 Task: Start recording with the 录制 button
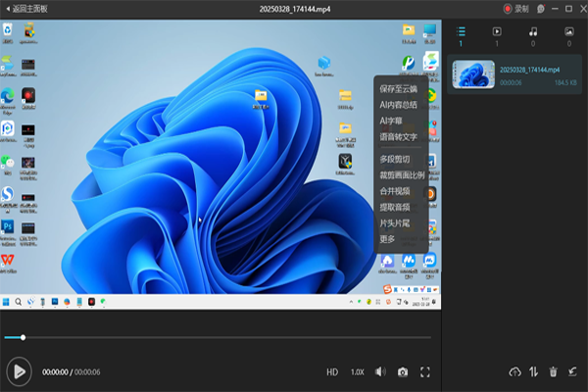pyautogui.click(x=516, y=9)
